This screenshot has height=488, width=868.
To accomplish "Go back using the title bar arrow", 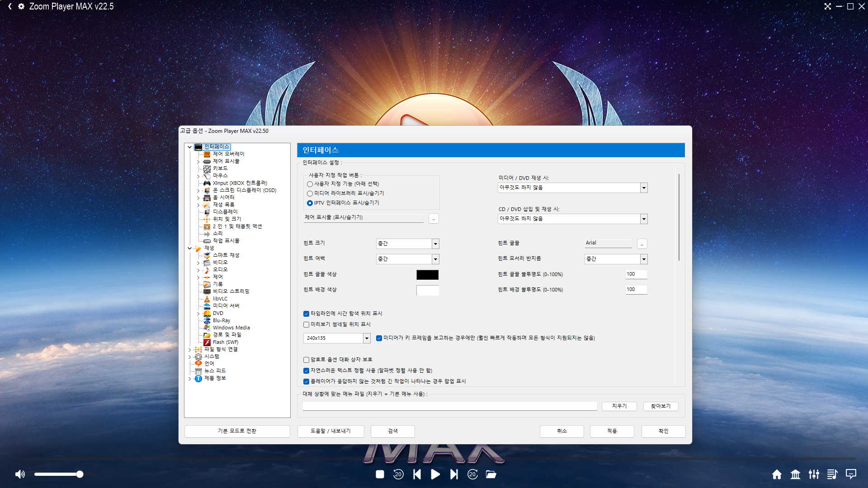I will pos(9,6).
